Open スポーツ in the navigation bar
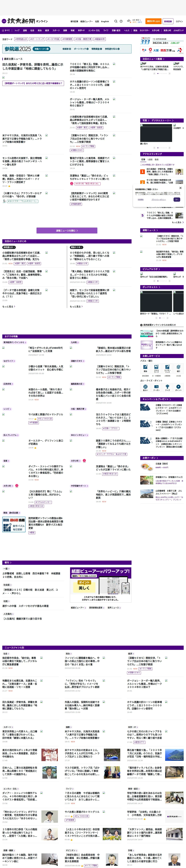The image size is (186, 868). pyautogui.click(x=56, y=30)
